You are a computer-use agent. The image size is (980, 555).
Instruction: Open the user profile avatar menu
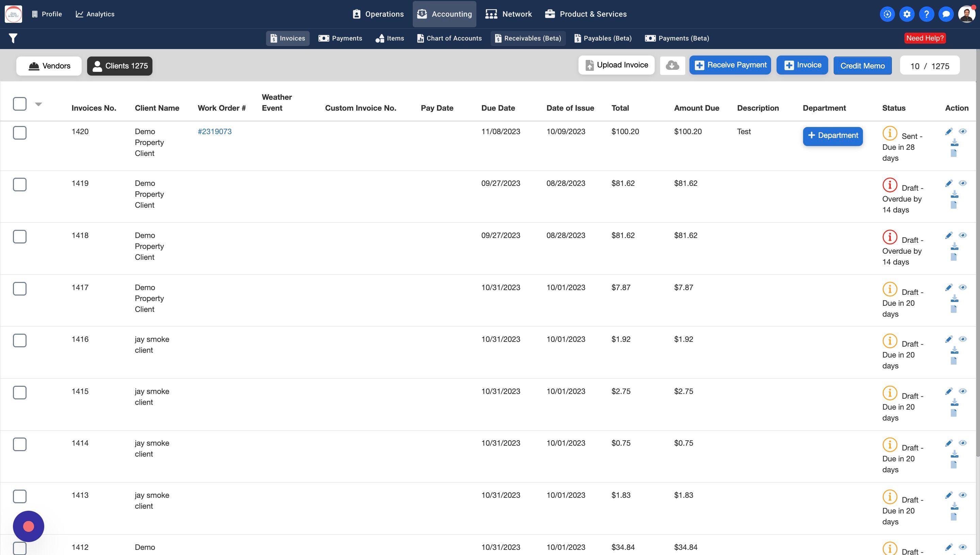click(966, 14)
